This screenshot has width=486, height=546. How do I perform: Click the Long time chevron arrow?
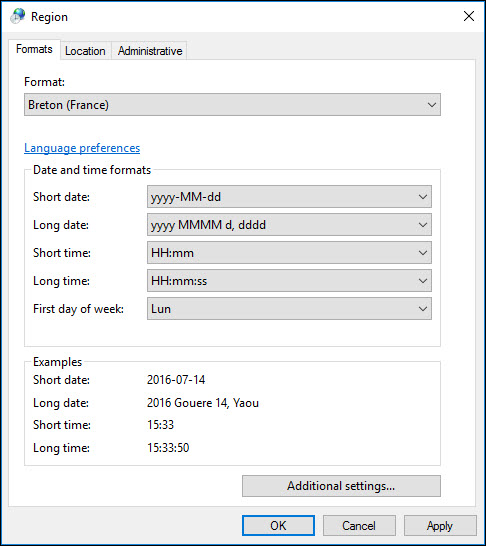tap(423, 281)
